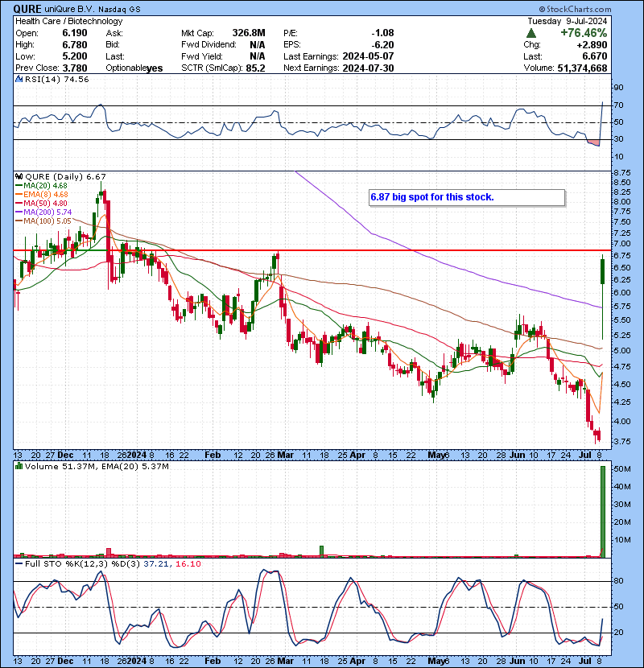Viewport: 644px width, 668px height.
Task: Click the 80 label on the stochastic axis
Action: [618, 581]
